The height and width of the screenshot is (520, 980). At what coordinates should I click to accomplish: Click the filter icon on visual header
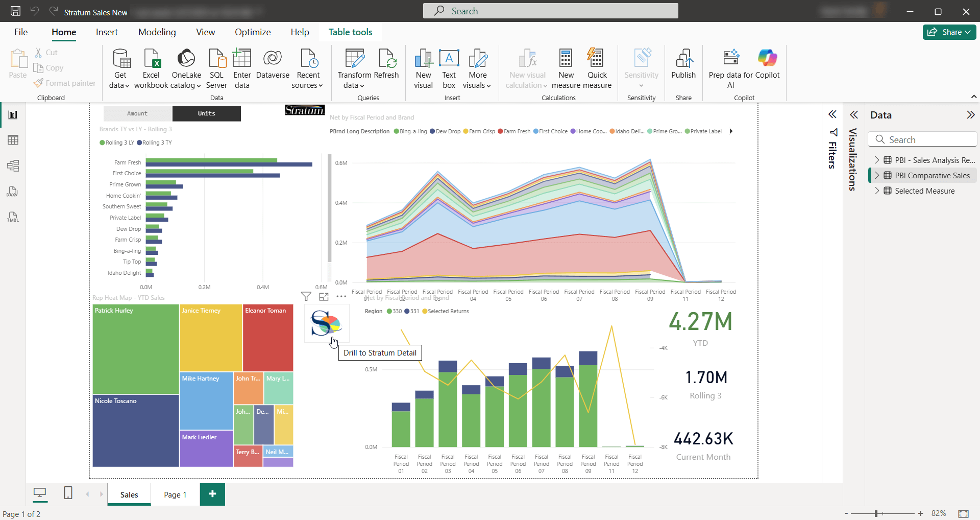pos(306,296)
